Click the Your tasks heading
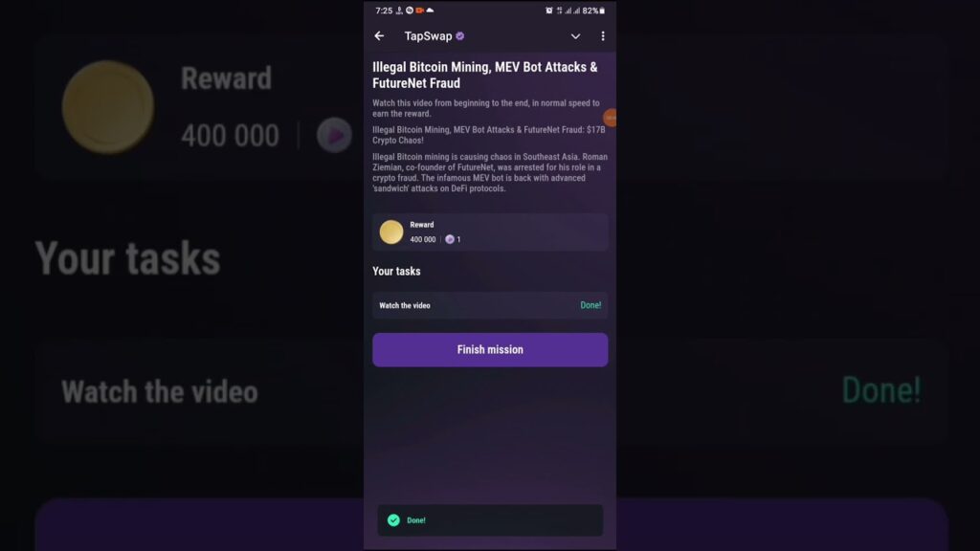Viewport: 980px width, 551px height. (x=397, y=271)
